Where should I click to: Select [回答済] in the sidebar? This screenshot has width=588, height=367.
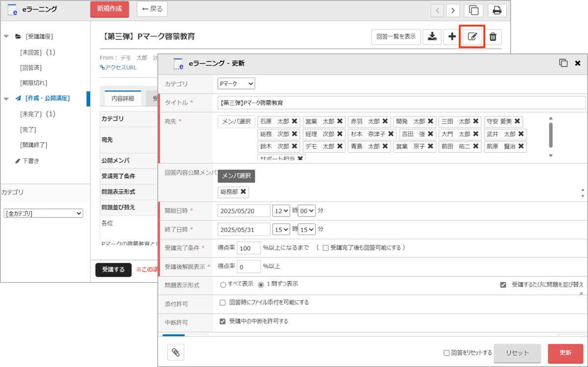click(x=30, y=68)
